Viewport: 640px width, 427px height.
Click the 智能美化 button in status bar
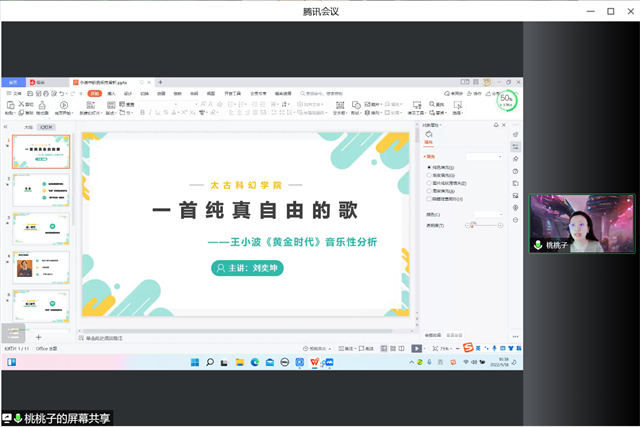click(x=317, y=349)
